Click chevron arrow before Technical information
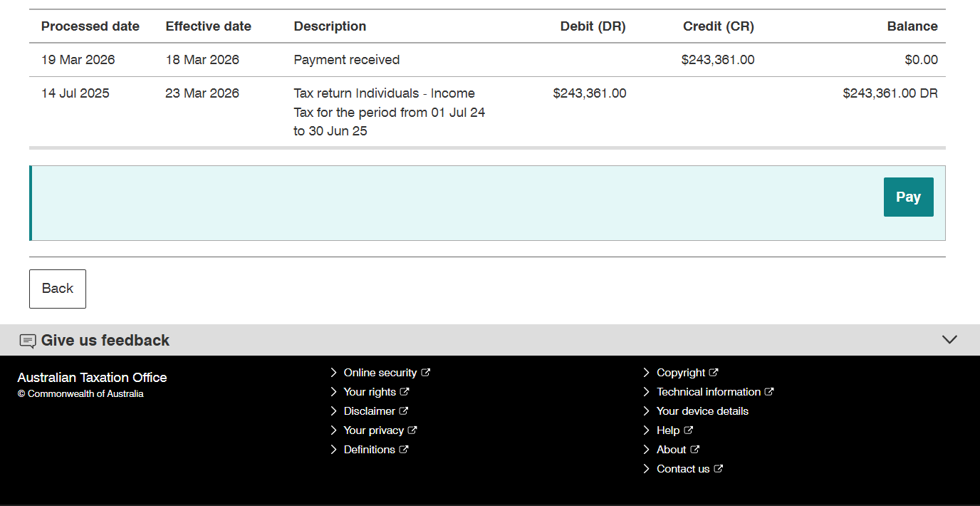This screenshot has width=980, height=506. (x=647, y=392)
